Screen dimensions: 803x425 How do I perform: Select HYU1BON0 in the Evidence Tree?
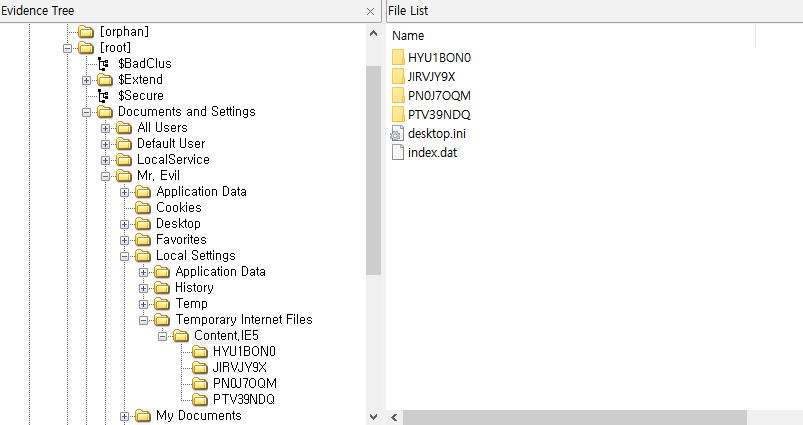click(x=244, y=351)
